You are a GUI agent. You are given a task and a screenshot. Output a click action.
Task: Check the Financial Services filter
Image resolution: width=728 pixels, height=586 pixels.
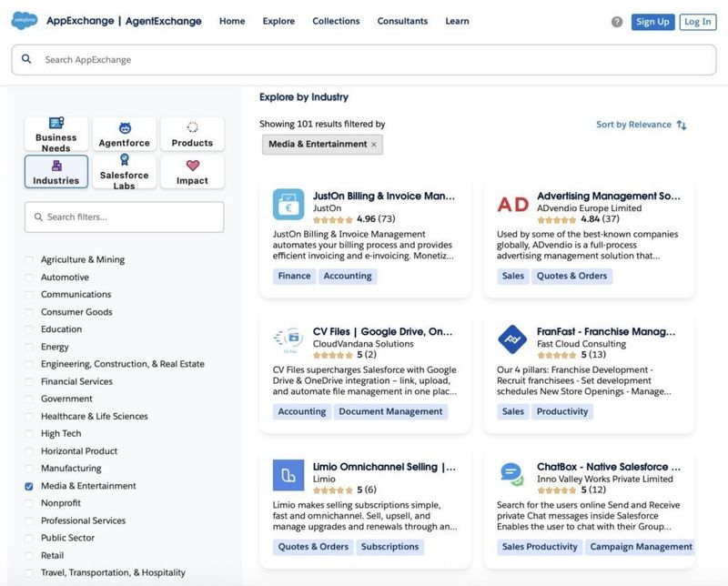click(x=29, y=381)
